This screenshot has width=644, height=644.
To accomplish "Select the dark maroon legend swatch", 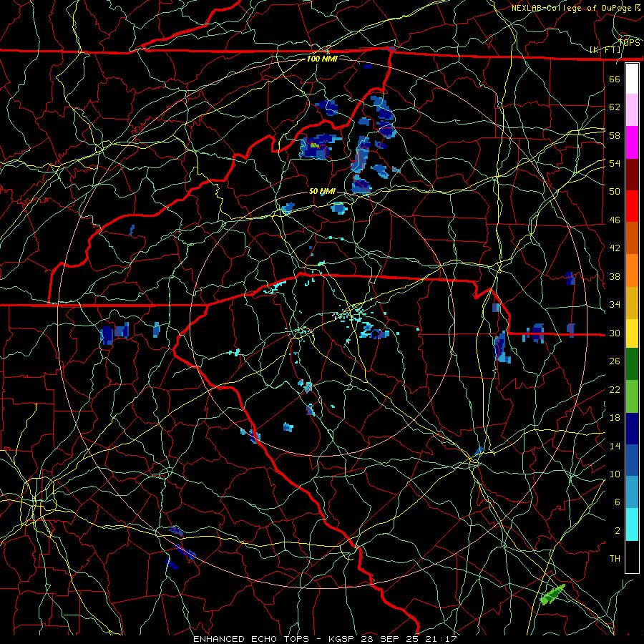I will (x=632, y=174).
